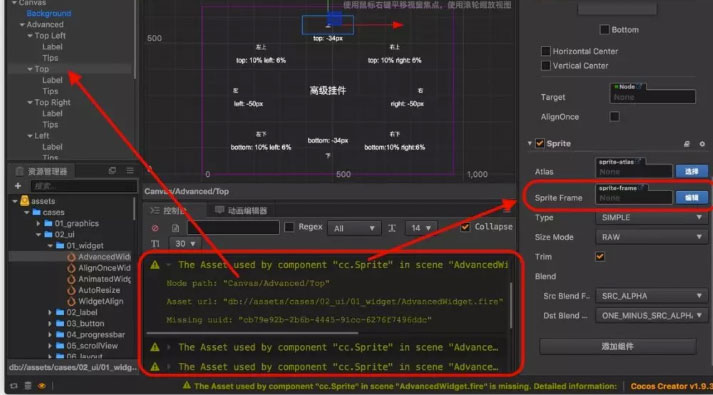Open the console log type All dropdown

[x=353, y=228]
